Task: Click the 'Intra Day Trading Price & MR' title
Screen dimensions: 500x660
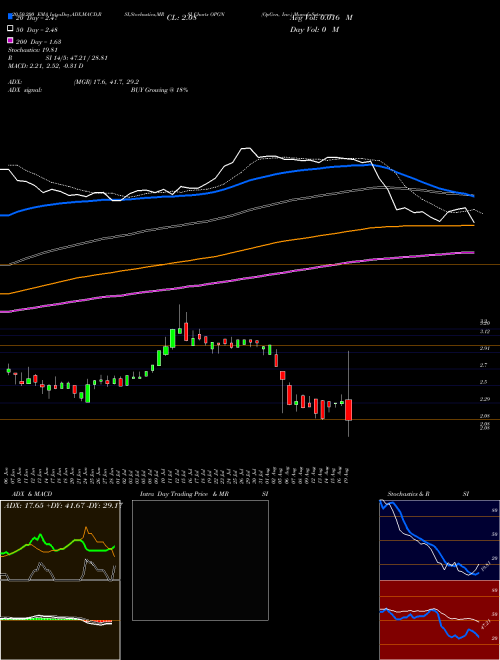Action: pyautogui.click(x=184, y=494)
